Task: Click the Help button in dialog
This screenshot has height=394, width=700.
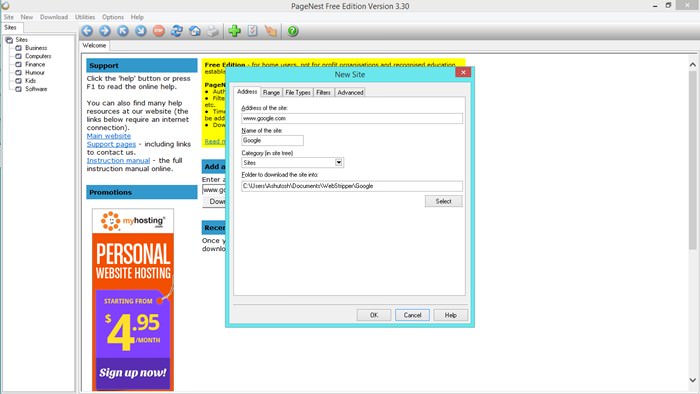Action: pyautogui.click(x=450, y=315)
